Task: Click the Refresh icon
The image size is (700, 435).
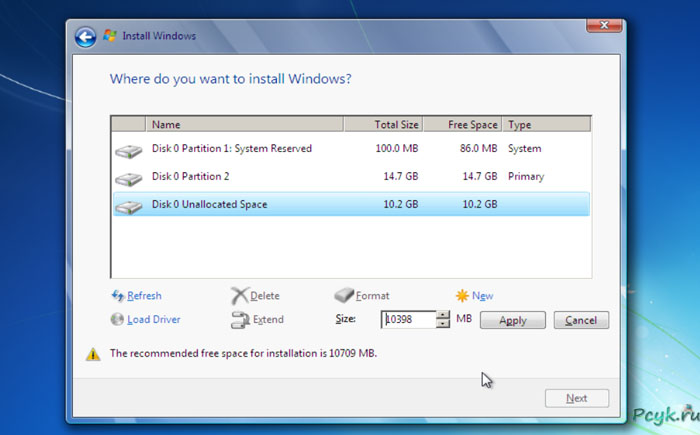Action: 118,296
